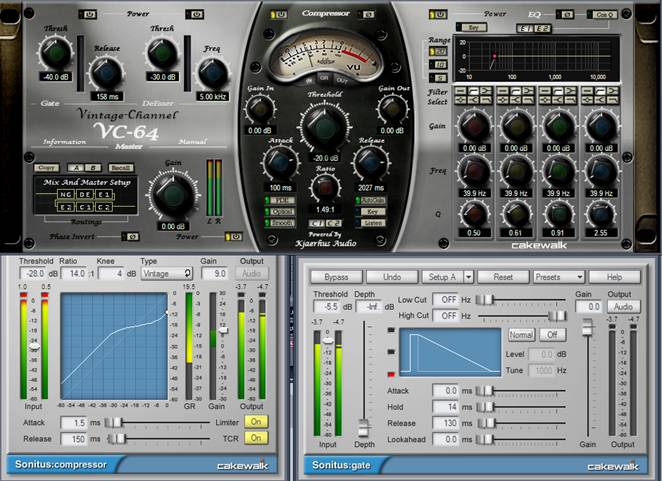Toggle the Master Power switch near the L R meters
This screenshot has width=662, height=481.
(233, 236)
